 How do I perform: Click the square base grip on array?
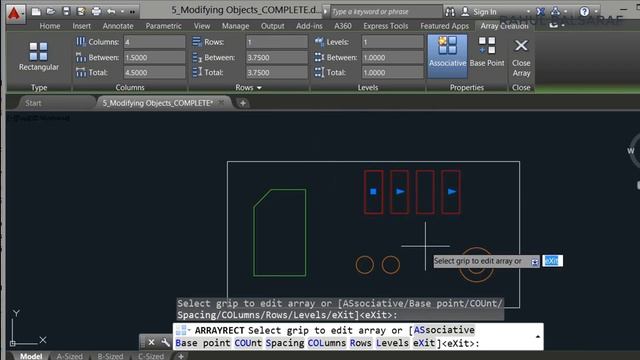[373, 191]
